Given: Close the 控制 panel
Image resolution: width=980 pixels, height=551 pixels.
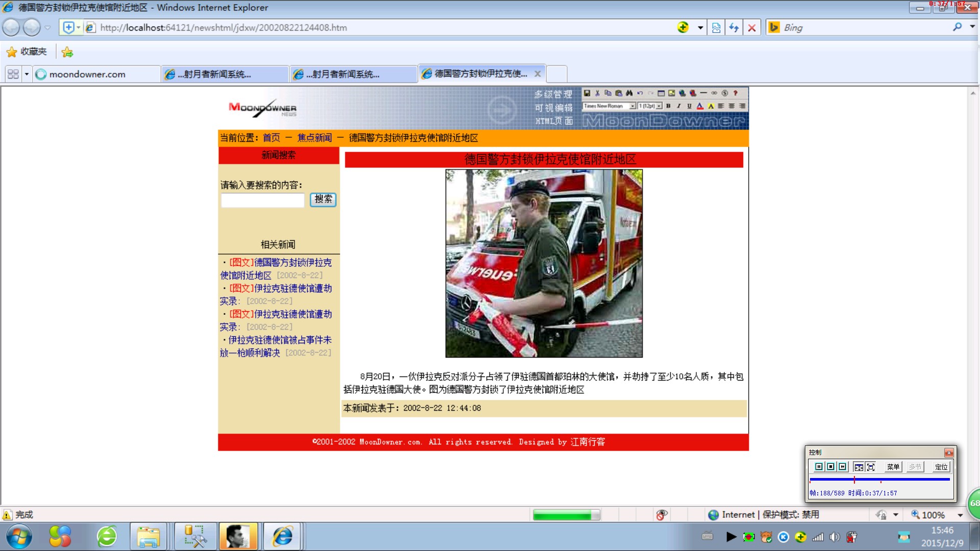Looking at the screenshot, I should [948, 453].
